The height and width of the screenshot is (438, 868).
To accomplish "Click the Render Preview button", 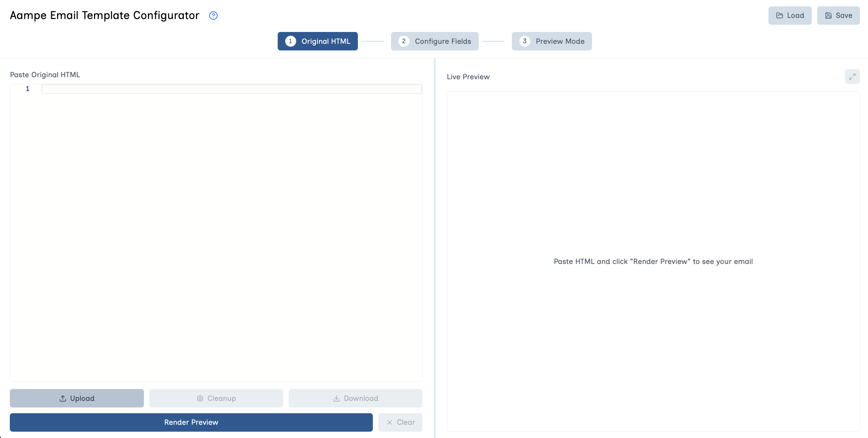I will pos(191,422).
